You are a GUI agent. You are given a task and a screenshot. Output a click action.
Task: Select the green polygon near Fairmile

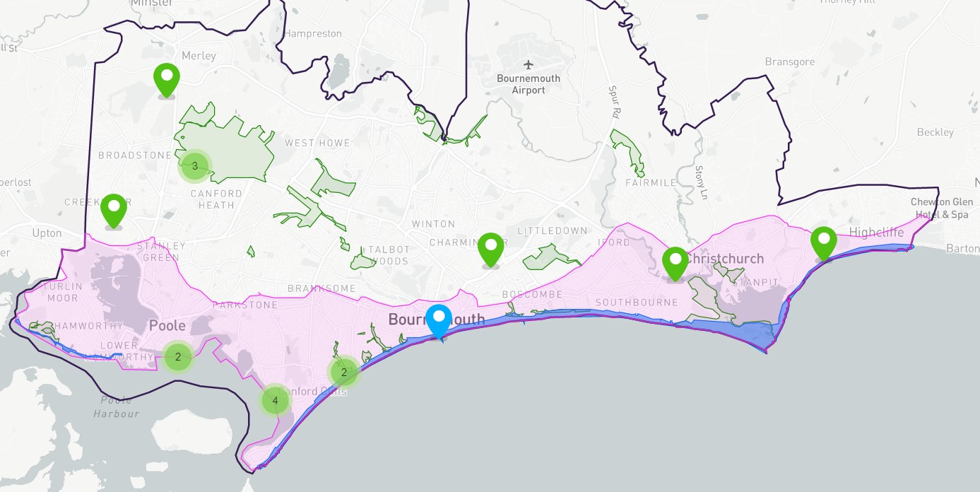point(627,151)
